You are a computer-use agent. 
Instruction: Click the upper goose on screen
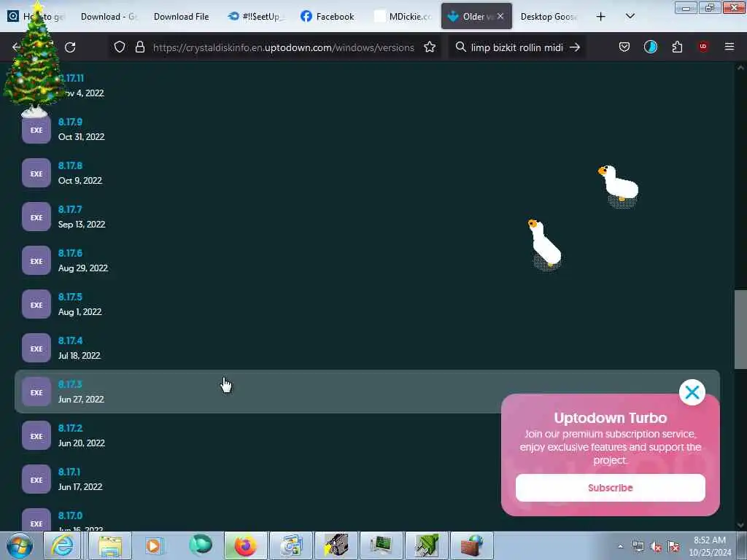pyautogui.click(x=619, y=186)
